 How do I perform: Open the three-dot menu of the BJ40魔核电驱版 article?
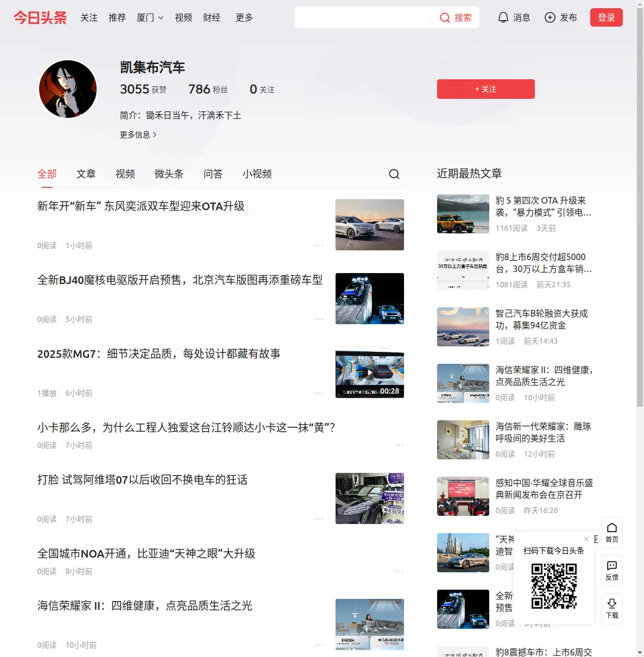pos(319,319)
